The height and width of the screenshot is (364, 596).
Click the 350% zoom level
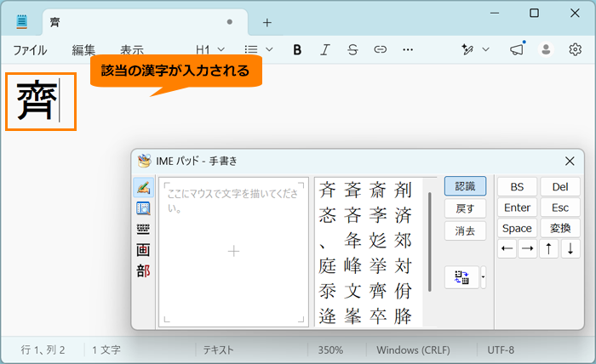330,350
